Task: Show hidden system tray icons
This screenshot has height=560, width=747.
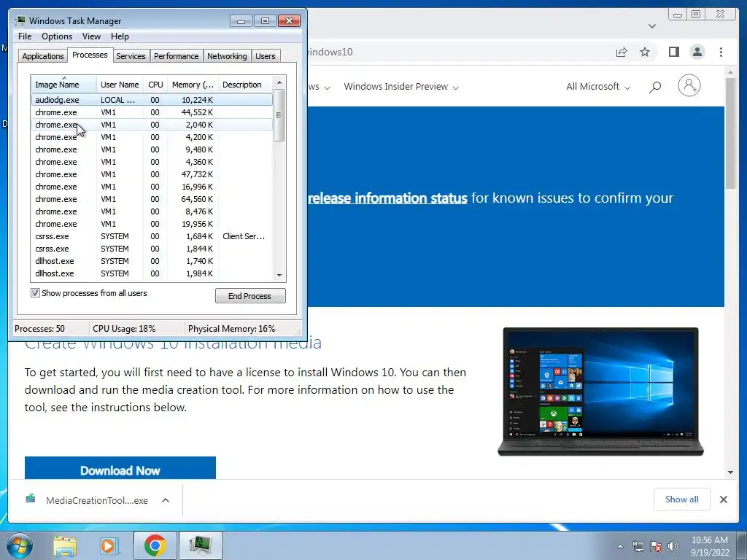Action: [620, 546]
